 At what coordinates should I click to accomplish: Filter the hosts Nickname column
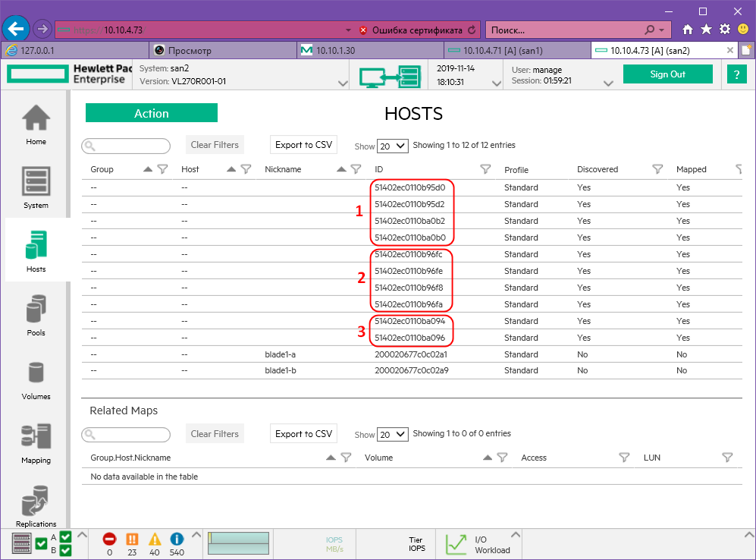click(x=356, y=169)
